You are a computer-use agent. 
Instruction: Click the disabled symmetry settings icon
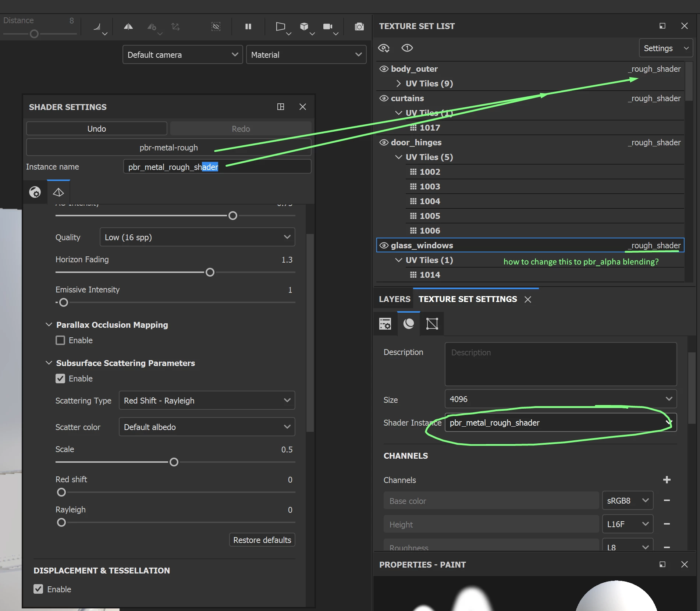pyautogui.click(x=152, y=26)
